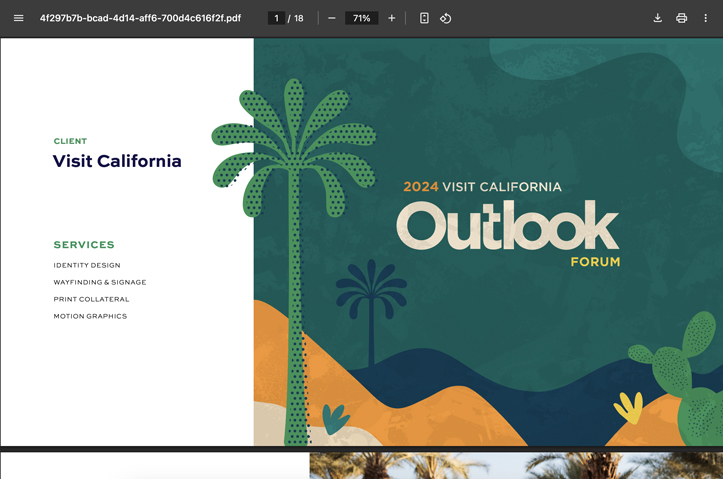Viewport: 723px width, 479px height.
Task: Click the 'PRINT COLLATERAL' text
Action: pyautogui.click(x=91, y=299)
